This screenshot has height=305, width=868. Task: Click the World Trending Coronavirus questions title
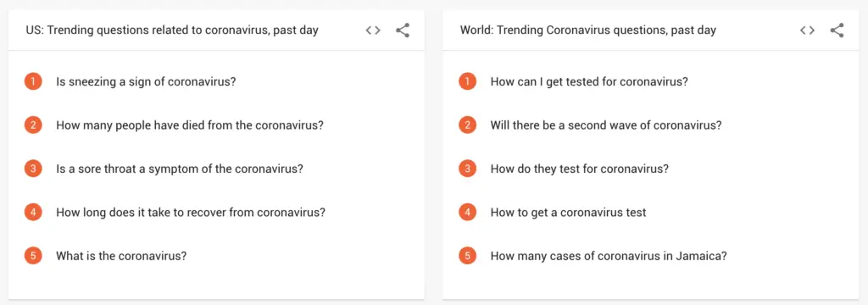tap(588, 30)
